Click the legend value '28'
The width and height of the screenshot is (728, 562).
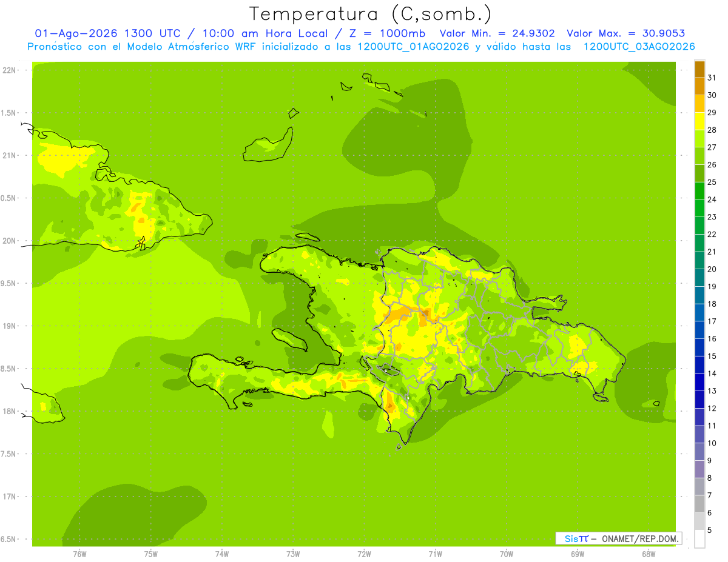tap(712, 130)
